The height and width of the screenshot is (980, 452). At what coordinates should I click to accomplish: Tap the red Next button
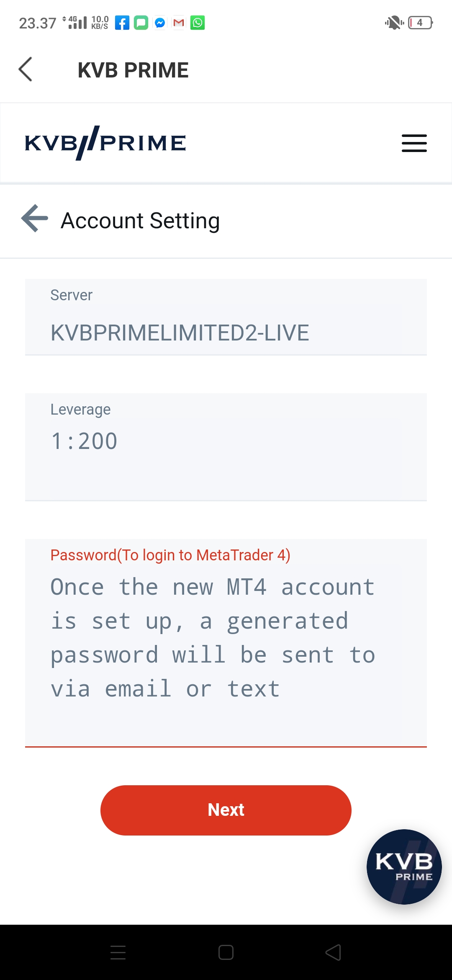[226, 810]
